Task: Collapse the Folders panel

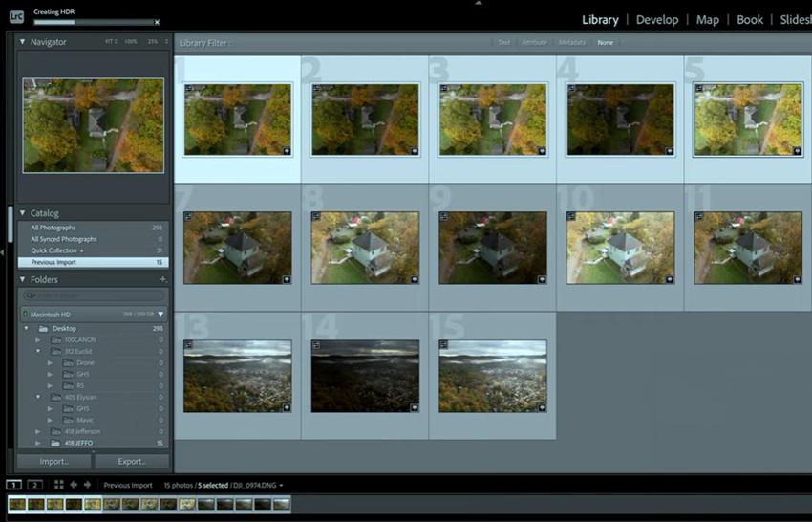Action: 22,279
